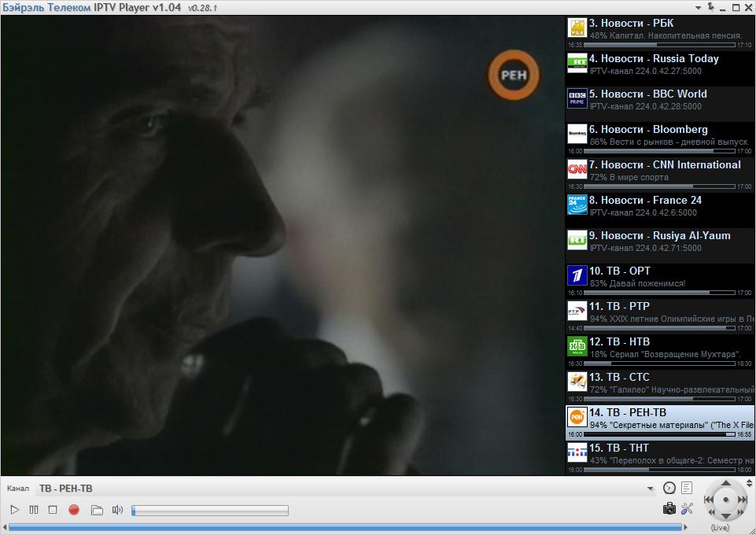Select highlighted channel 14. ТВ - РЕН-ТВ
Viewport: 756px width, 535px height.
coord(660,422)
